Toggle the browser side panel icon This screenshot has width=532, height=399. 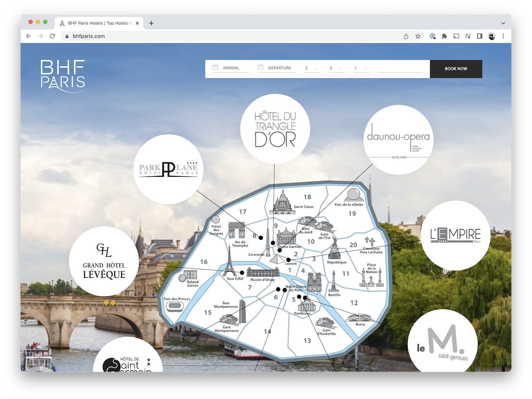(480, 36)
